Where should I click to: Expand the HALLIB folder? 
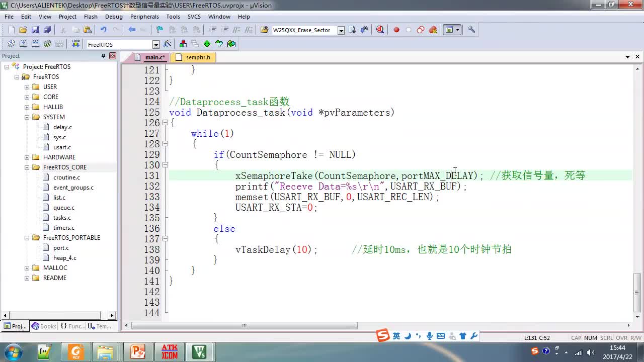tap(27, 107)
